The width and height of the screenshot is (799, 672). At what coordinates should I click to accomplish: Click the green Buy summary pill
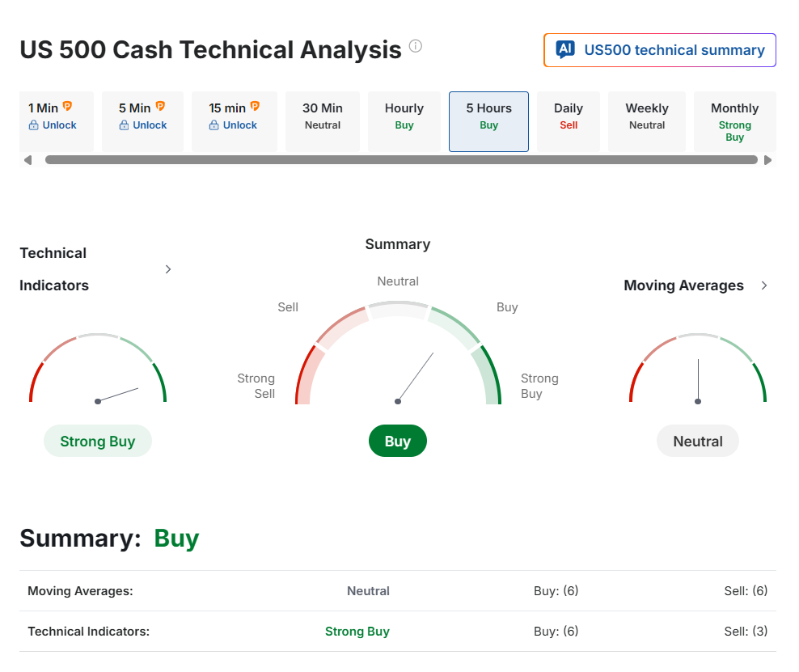click(x=398, y=442)
